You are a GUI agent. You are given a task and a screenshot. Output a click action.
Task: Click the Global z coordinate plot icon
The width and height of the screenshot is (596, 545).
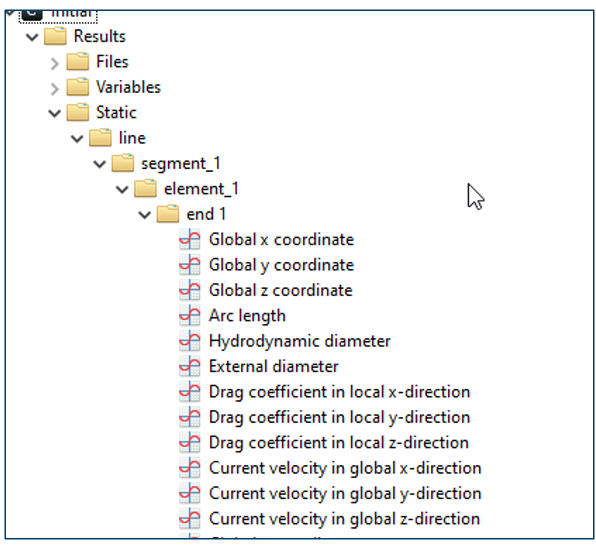pos(190,290)
